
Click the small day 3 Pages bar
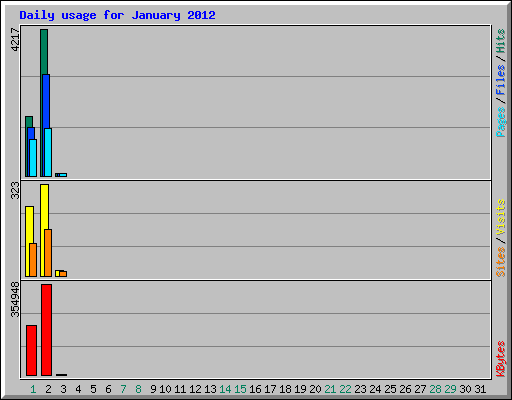coord(63,175)
